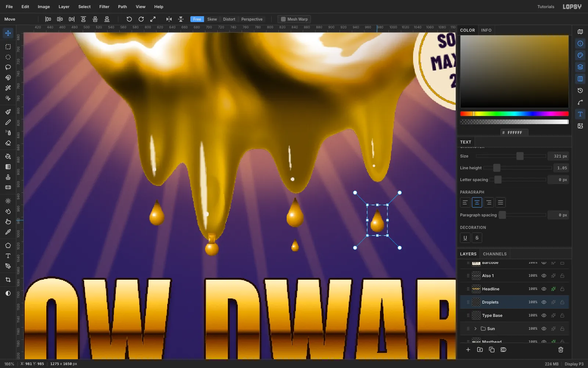Viewport: 588px width, 368px height.
Task: Pick the Lasso tool
Action: [x=8, y=67]
